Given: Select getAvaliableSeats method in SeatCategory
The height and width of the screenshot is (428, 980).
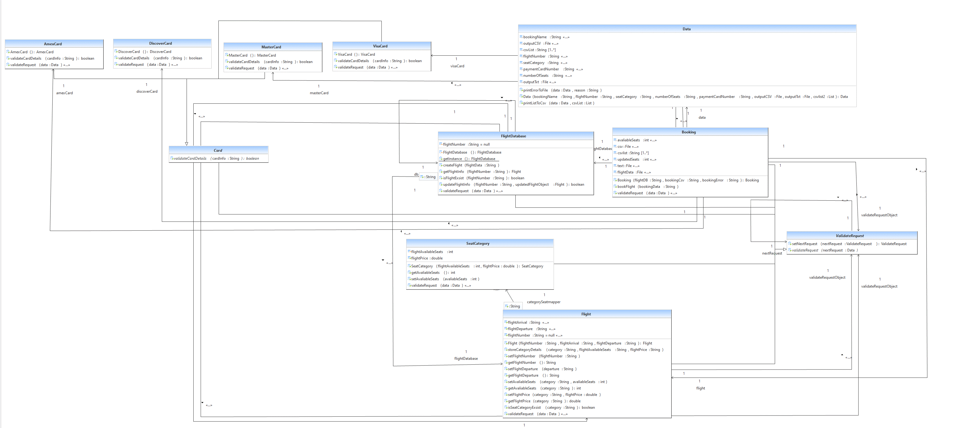Looking at the screenshot, I should (431, 272).
